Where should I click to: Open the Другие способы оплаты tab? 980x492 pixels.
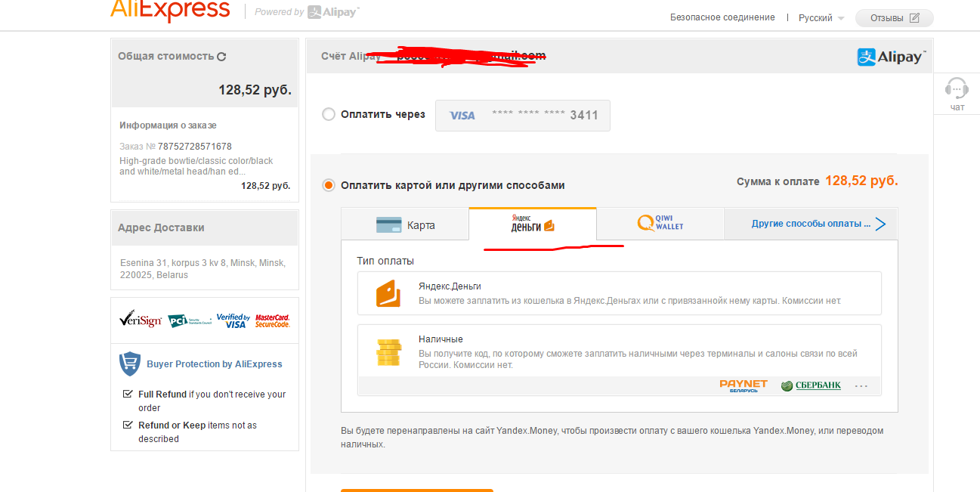coord(811,224)
